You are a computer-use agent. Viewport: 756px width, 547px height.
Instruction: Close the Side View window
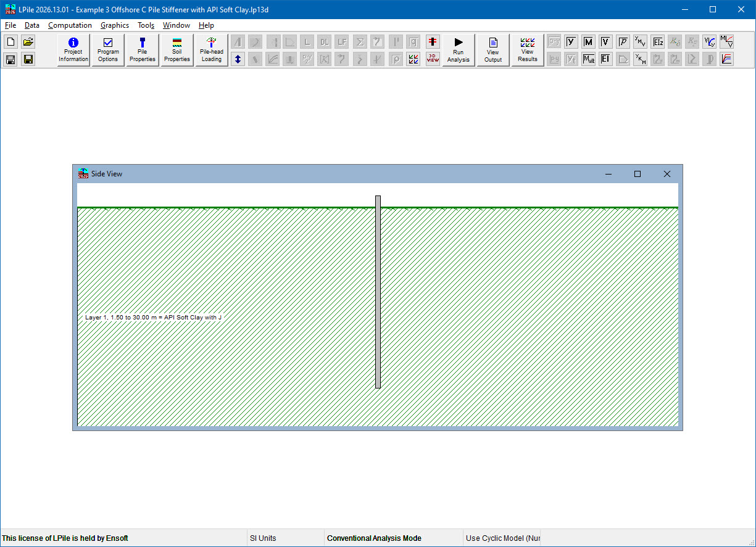coord(667,174)
